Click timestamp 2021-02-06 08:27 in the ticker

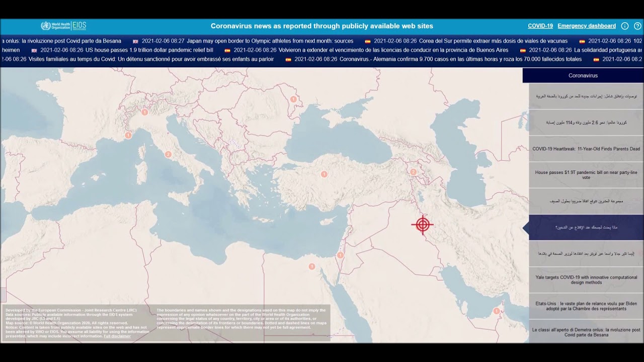[163, 41]
